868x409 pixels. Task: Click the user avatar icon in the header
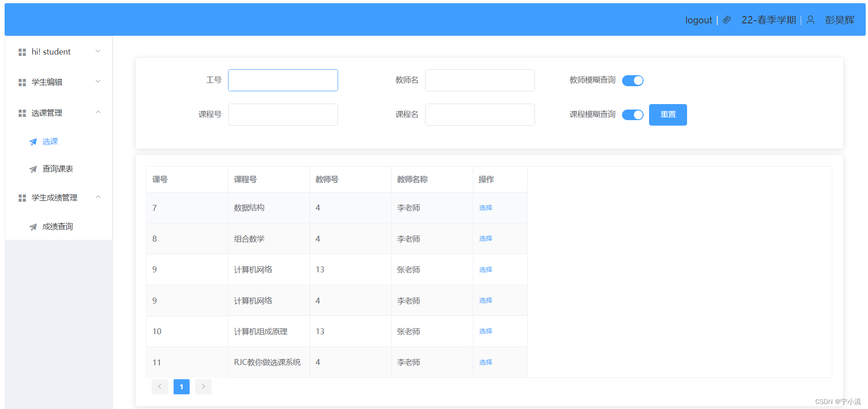[810, 20]
